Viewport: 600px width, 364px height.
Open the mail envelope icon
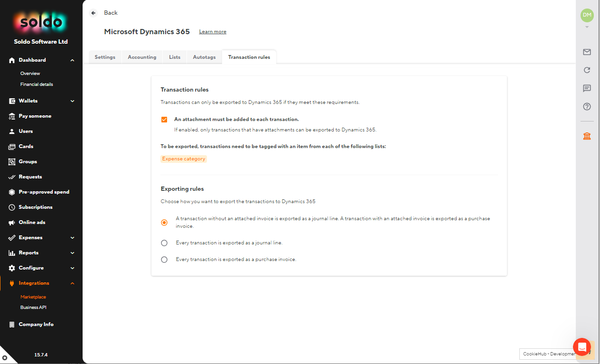click(x=587, y=52)
